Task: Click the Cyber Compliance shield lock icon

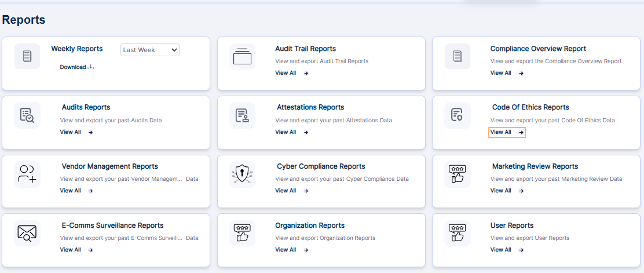Action: [x=242, y=174]
